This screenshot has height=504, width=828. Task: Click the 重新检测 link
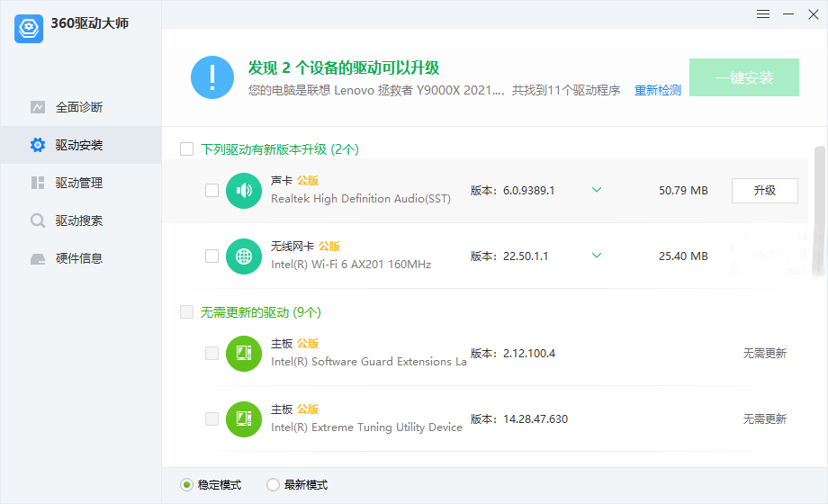658,90
